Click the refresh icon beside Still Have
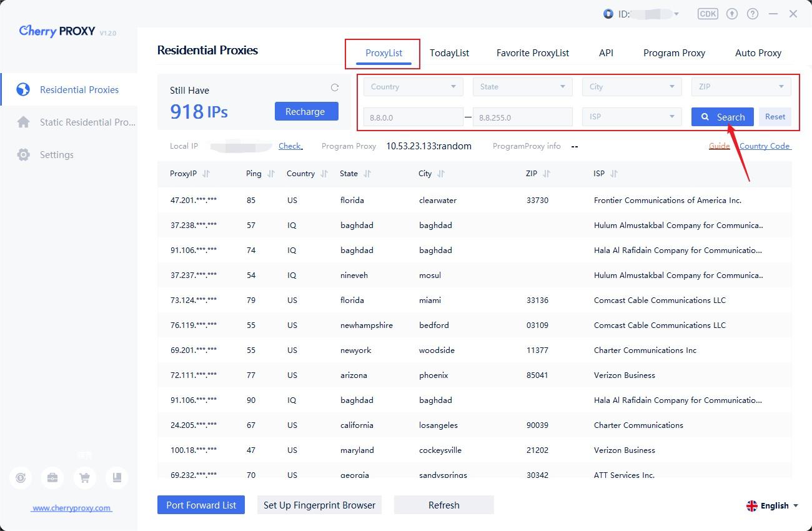The width and height of the screenshot is (812, 531). click(x=335, y=88)
